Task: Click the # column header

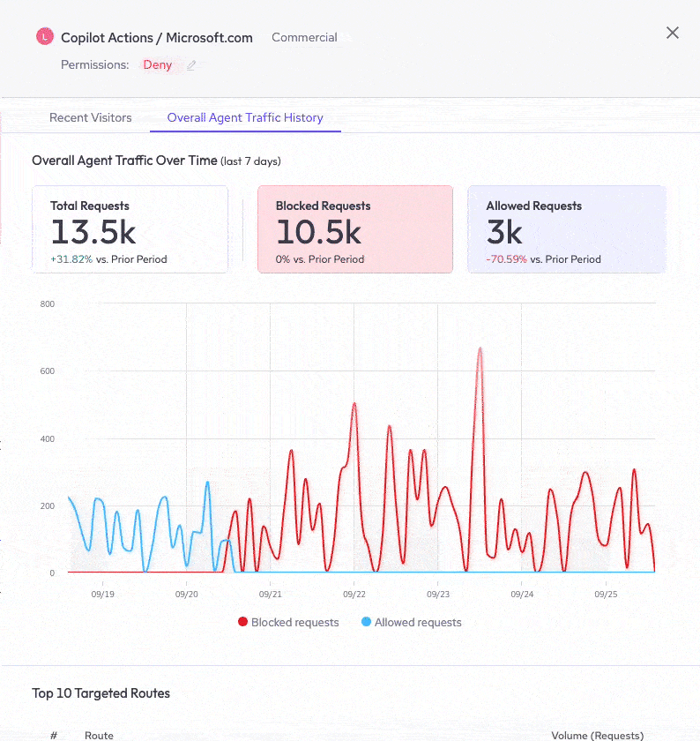Action: pyautogui.click(x=54, y=735)
